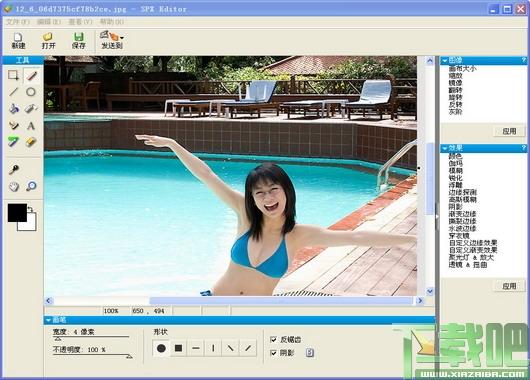Open the 编辑 menu

point(49,22)
